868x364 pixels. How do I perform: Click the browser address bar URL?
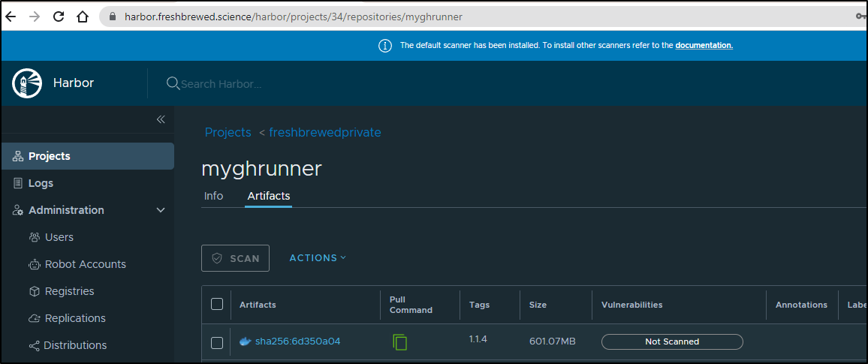294,17
